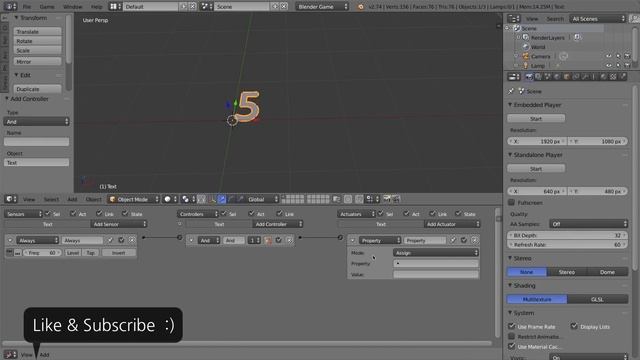This screenshot has width=640, height=360.
Task: Open the Object Mode dropdown
Action: [x=133, y=199]
